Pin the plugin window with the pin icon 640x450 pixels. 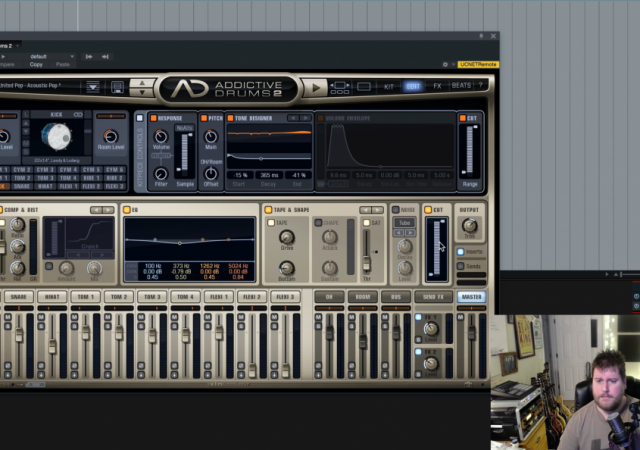point(481,36)
